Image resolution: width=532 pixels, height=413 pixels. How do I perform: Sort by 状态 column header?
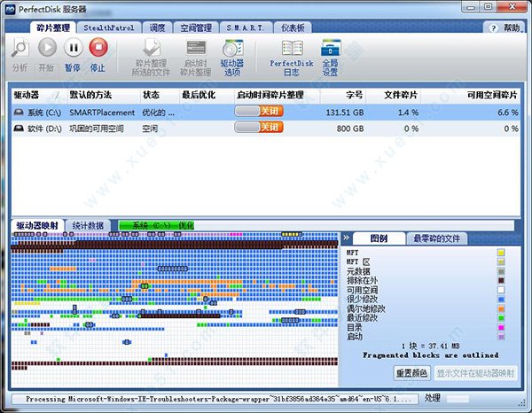point(160,95)
